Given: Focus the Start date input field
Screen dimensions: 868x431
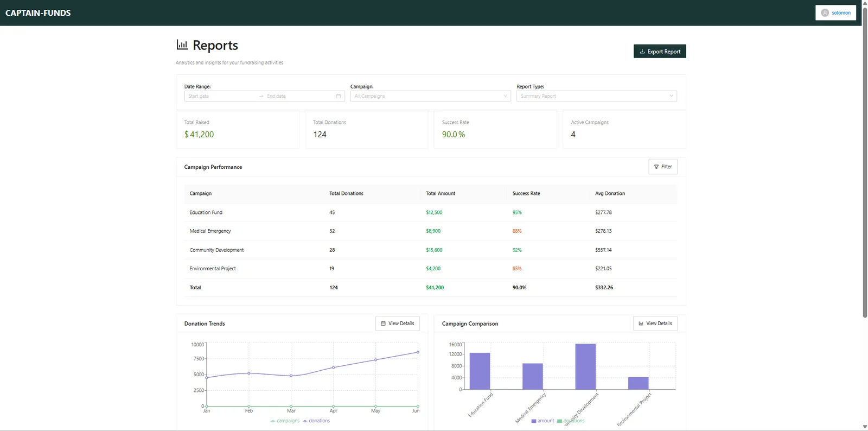Looking at the screenshot, I should pos(221,96).
